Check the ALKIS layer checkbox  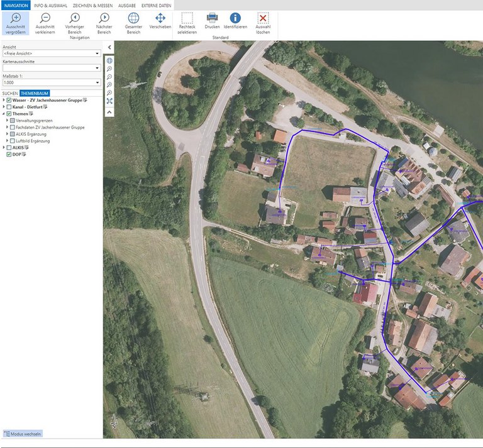(9, 148)
